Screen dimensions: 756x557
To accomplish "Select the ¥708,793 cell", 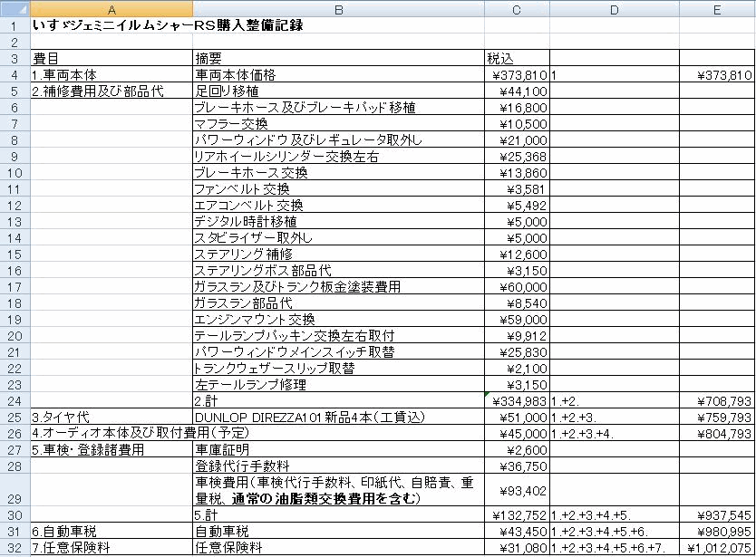I will [x=717, y=401].
